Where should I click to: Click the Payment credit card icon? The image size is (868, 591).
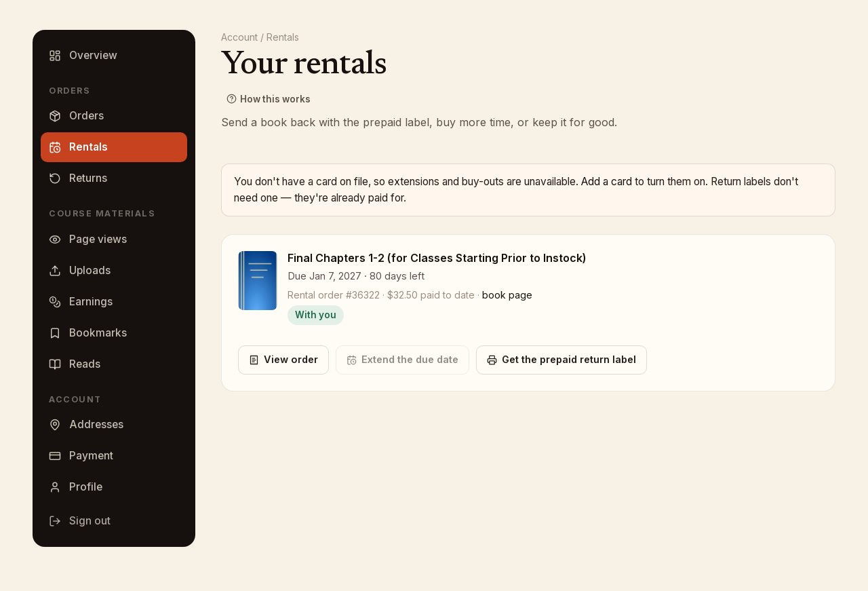pyautogui.click(x=55, y=456)
